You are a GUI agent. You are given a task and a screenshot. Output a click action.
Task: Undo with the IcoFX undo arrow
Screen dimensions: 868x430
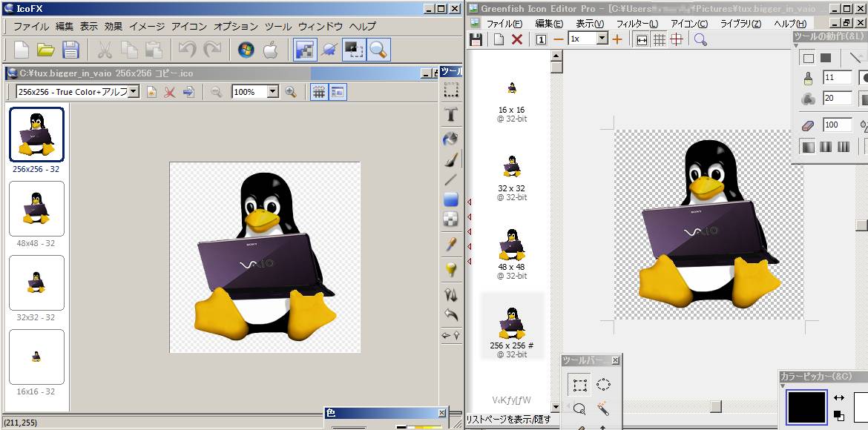pyautogui.click(x=187, y=50)
